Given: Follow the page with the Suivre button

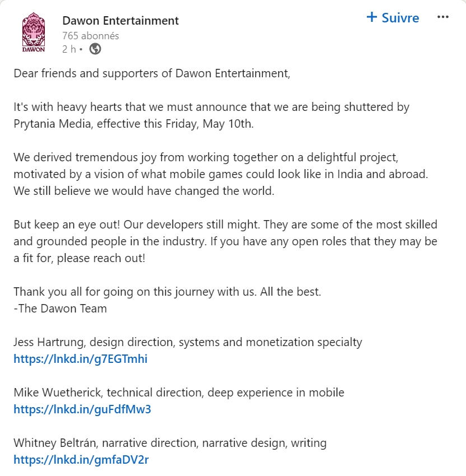Looking at the screenshot, I should [393, 18].
